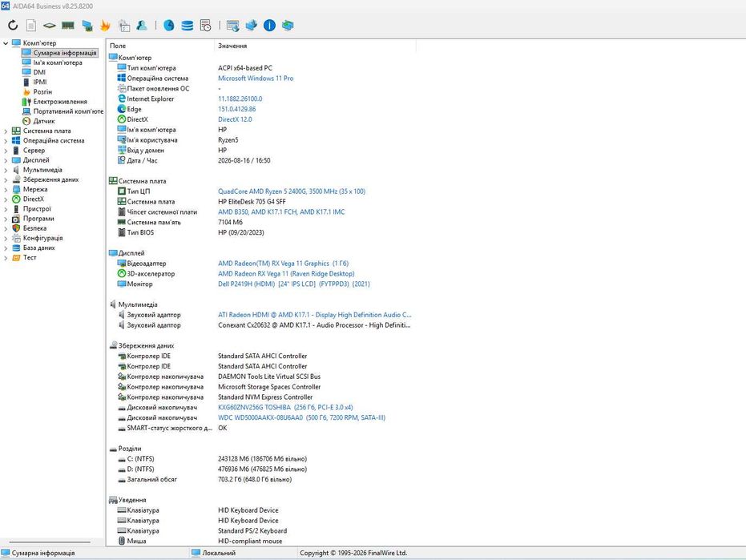Click the CPU chip toolbar icon

[49, 25]
